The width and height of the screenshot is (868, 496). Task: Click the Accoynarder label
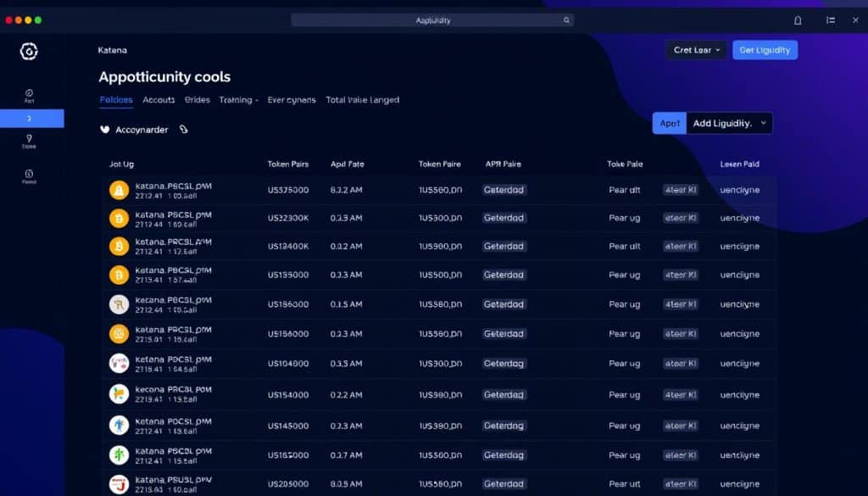[x=142, y=130]
